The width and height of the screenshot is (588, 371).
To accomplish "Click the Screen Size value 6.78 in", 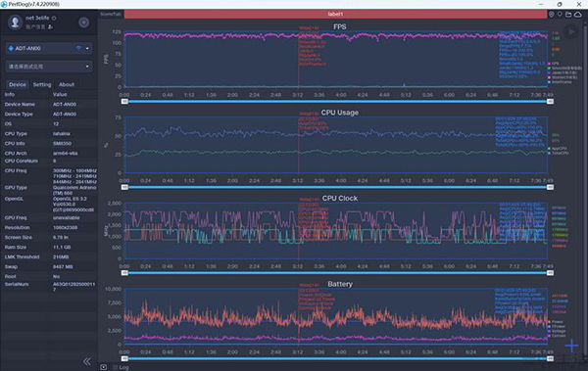I will [61, 237].
